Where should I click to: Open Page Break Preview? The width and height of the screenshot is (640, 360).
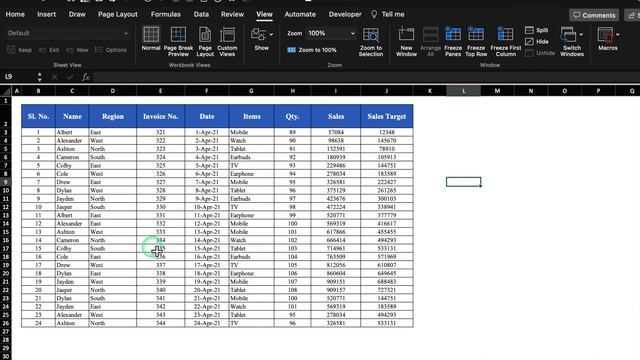178,42
